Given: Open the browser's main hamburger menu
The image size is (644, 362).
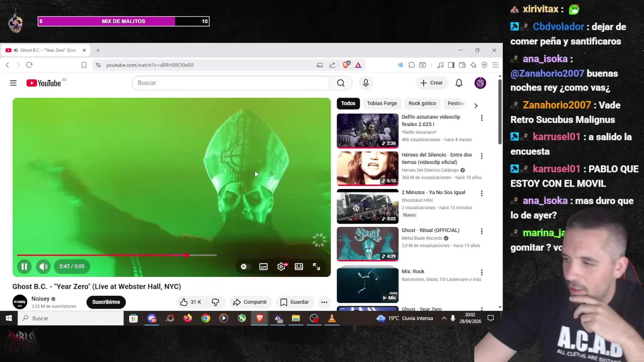Looking at the screenshot, I should tap(495, 65).
